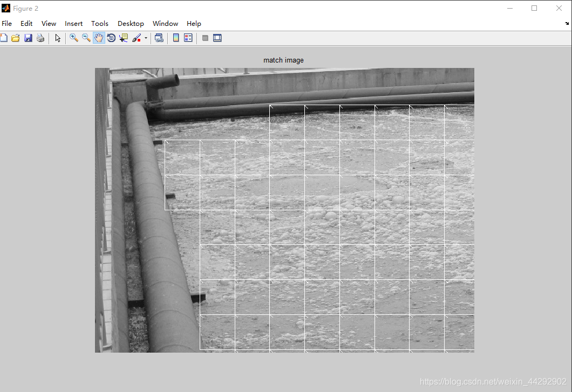Enable the Data Cursor tool
This screenshot has height=392, width=572.
tap(124, 38)
